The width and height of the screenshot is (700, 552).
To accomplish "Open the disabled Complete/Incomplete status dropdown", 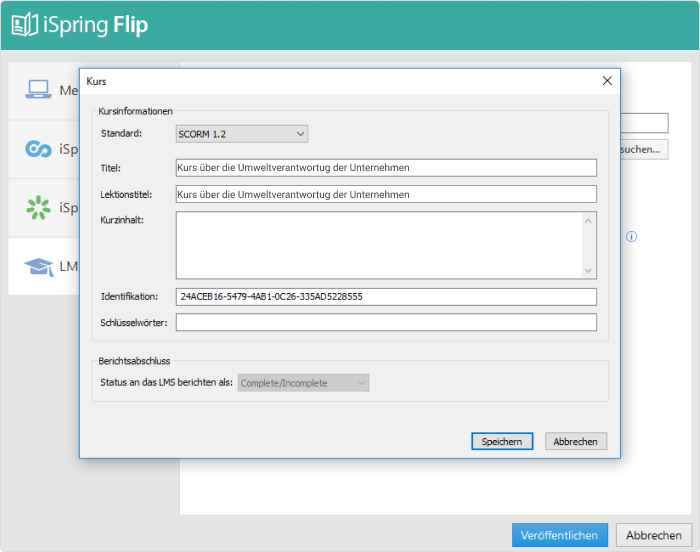I will click(x=304, y=383).
